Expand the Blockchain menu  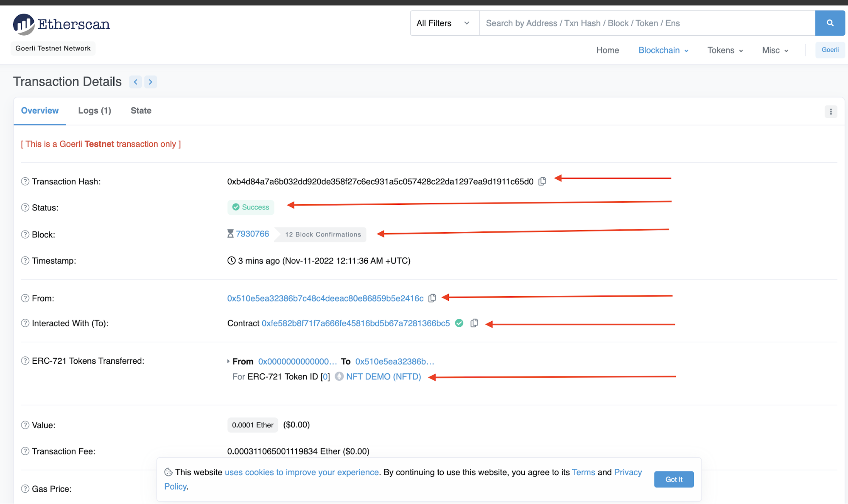663,50
